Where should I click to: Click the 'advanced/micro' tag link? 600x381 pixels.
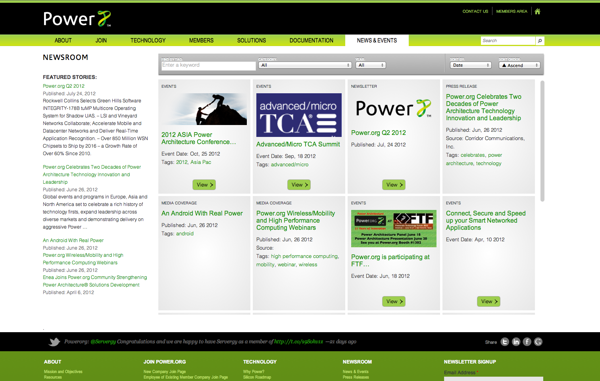[290, 165]
